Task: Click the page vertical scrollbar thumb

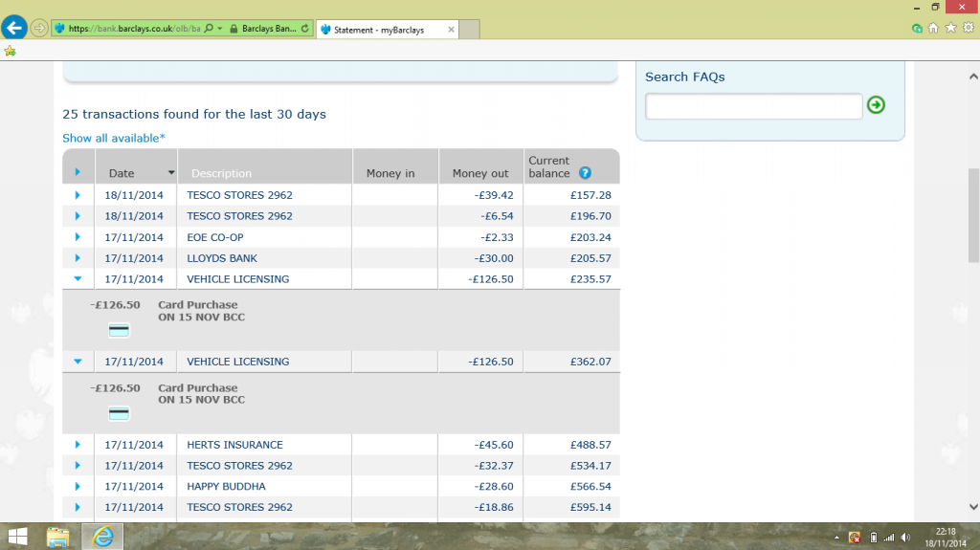Action: point(973,215)
